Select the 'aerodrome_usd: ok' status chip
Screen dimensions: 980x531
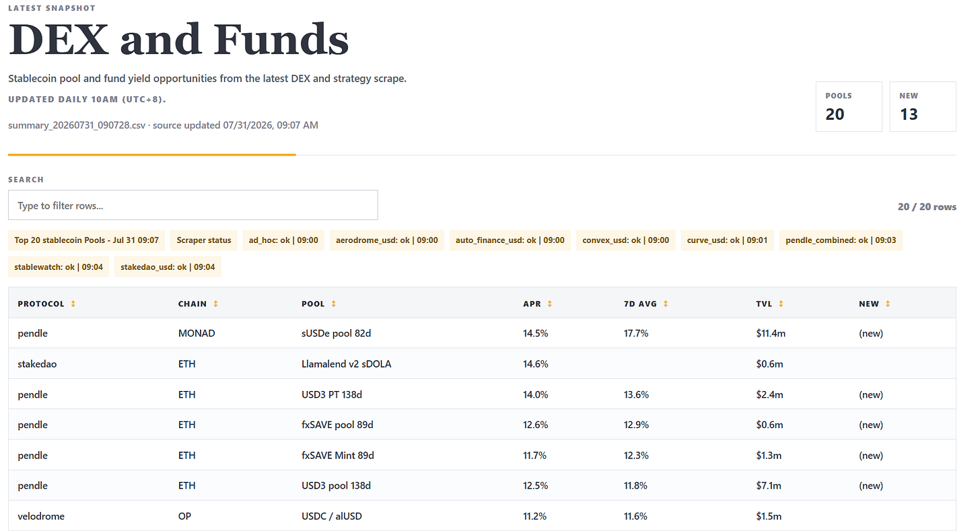coord(387,240)
